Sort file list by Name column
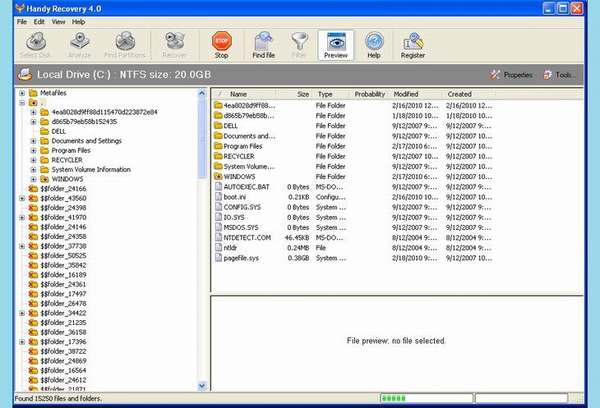 tap(250, 93)
